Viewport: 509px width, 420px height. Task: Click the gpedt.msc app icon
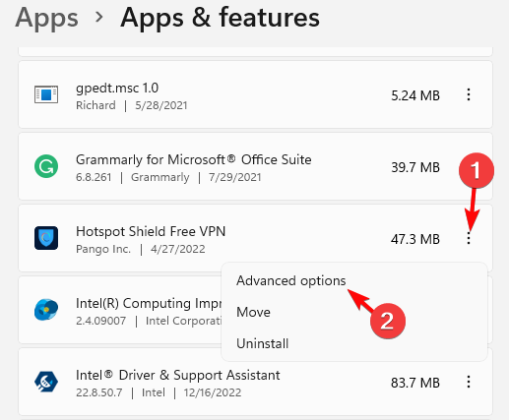[x=46, y=94]
